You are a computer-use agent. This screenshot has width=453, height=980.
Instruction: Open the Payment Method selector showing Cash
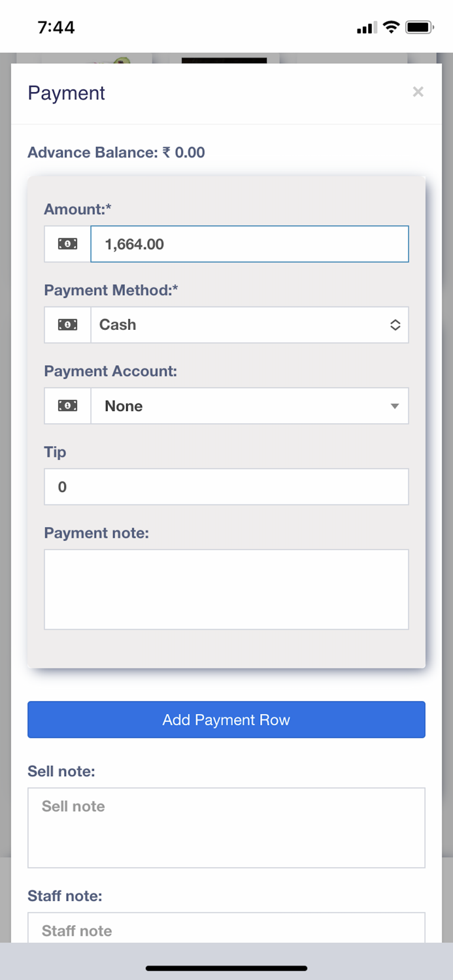tap(250, 325)
